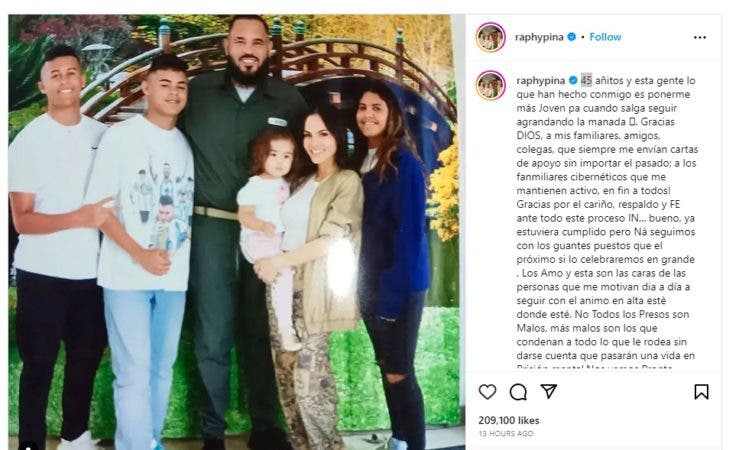739x450 pixels.
Task: Open the profile avatar next to the caption
Action: click(x=491, y=85)
